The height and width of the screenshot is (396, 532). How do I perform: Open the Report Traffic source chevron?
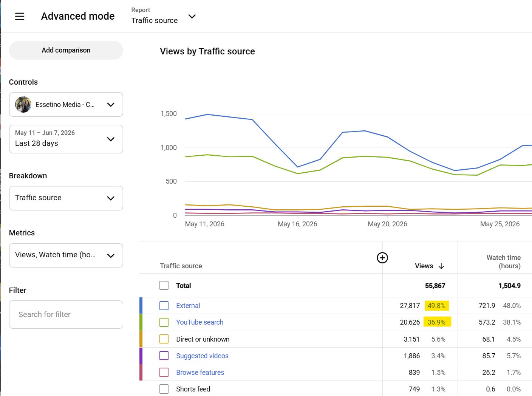pyautogui.click(x=192, y=16)
